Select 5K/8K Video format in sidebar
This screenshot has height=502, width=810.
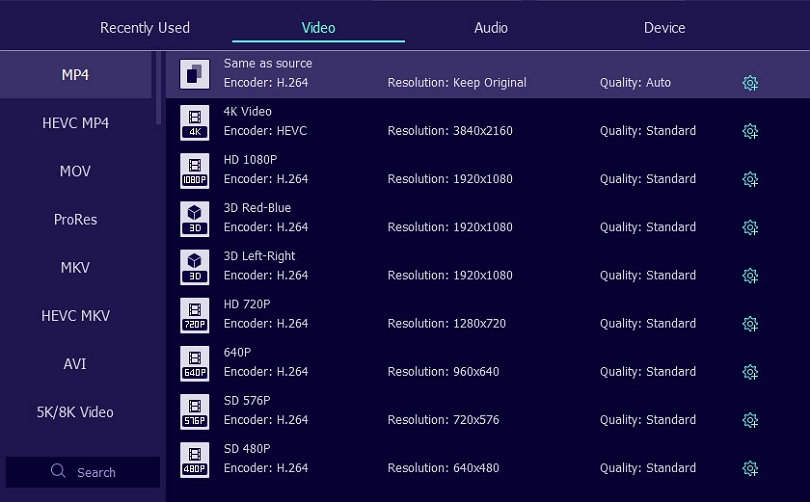75,412
